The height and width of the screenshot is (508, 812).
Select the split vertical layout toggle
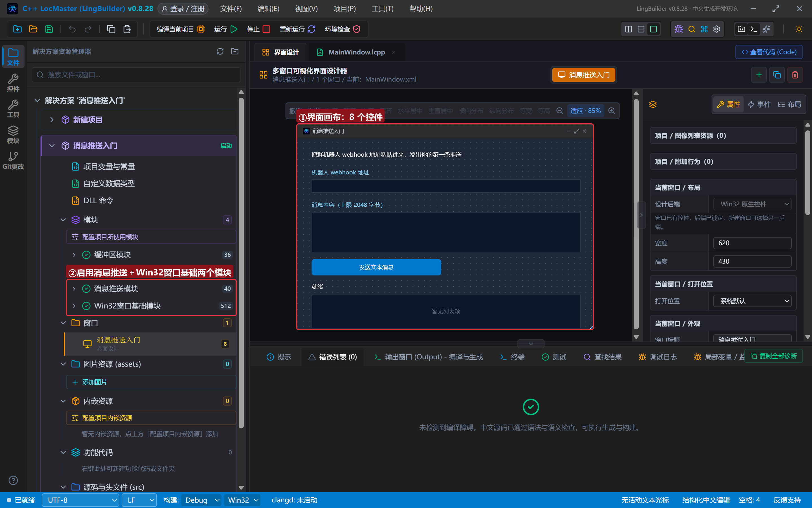(628, 29)
